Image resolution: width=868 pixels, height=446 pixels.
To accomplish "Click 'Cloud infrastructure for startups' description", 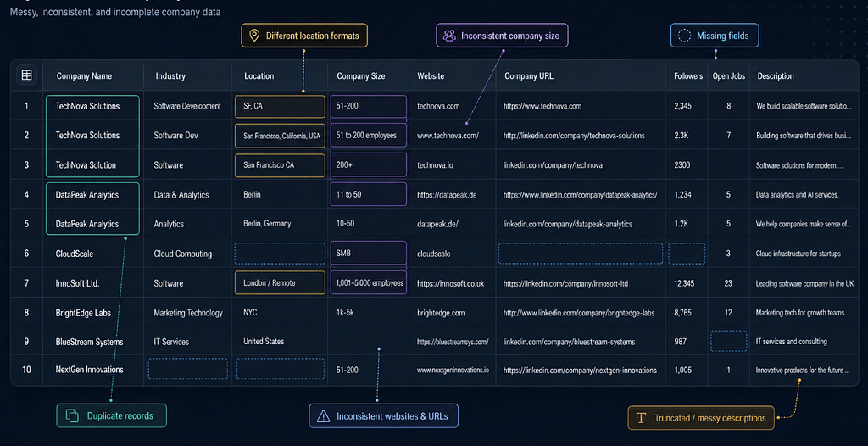I will pos(798,254).
